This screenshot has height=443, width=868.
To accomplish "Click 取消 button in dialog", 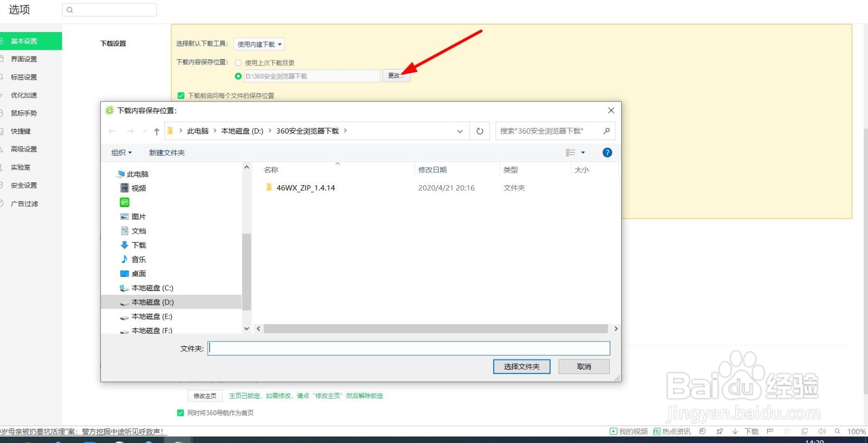I will click(x=584, y=367).
